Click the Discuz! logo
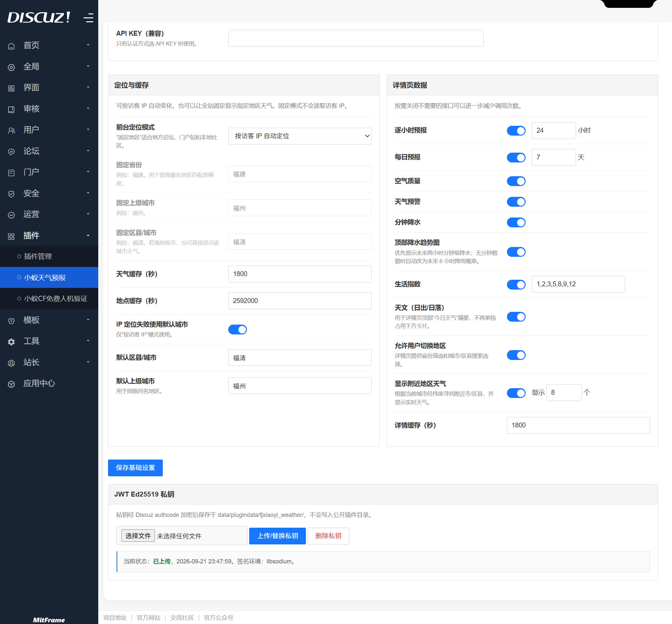 39,17
